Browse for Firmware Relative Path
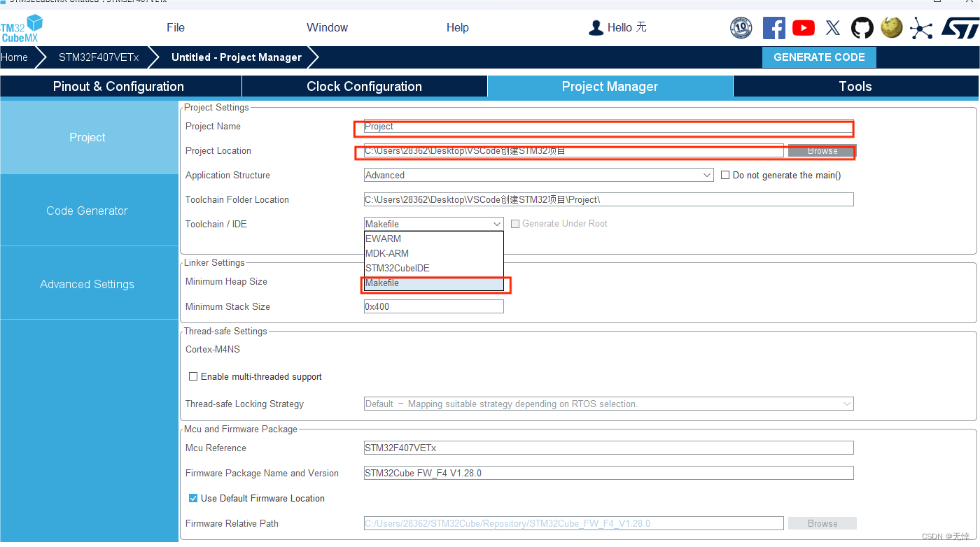 822,523
